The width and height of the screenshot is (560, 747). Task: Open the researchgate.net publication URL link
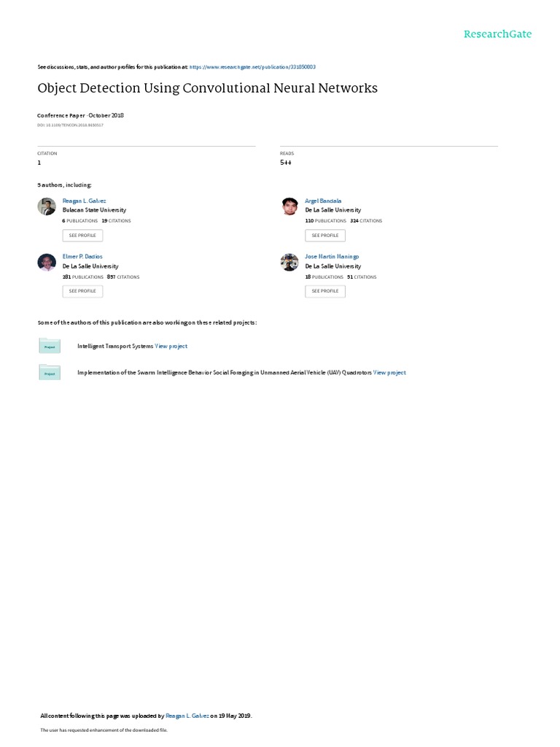(252, 67)
